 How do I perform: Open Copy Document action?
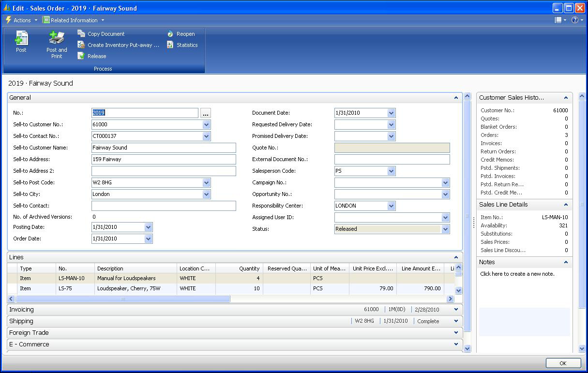tap(101, 34)
